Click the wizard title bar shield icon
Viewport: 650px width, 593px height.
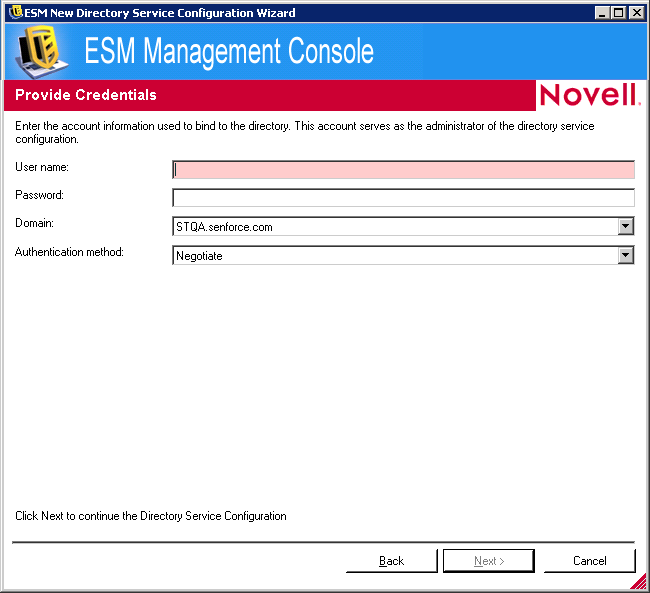coord(16,12)
